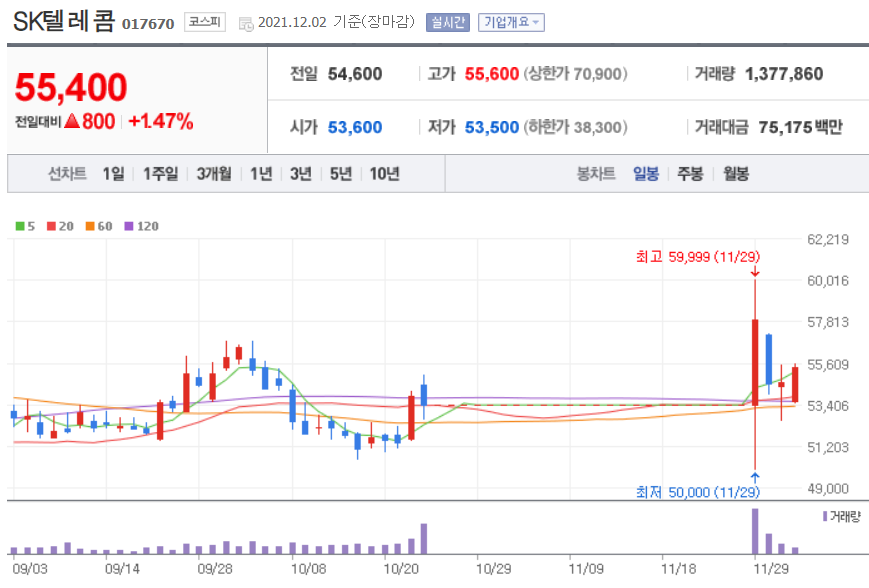The image size is (869, 588).
Task: Click the orange 60-day average legend swatch
Action: [90, 226]
